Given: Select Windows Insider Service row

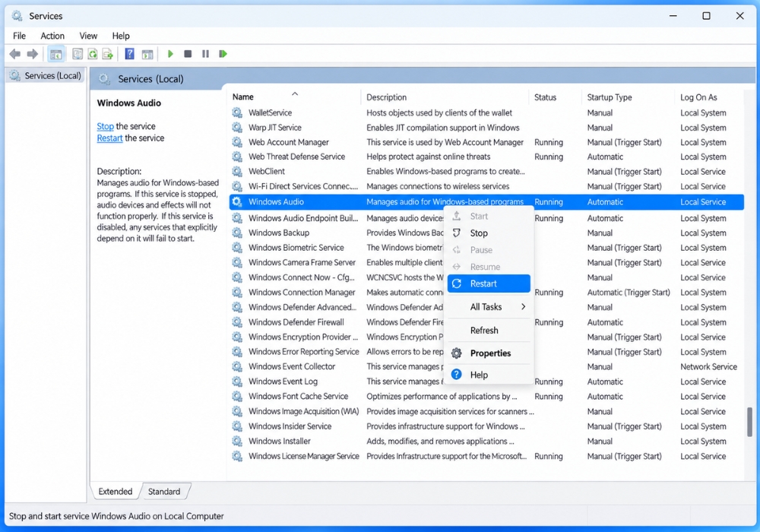Looking at the screenshot, I should pos(486,426).
